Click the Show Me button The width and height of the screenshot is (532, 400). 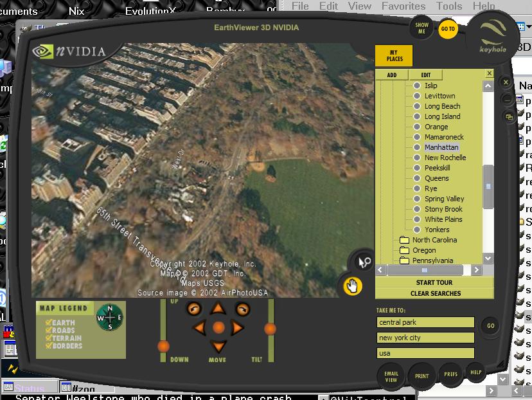pos(421,28)
